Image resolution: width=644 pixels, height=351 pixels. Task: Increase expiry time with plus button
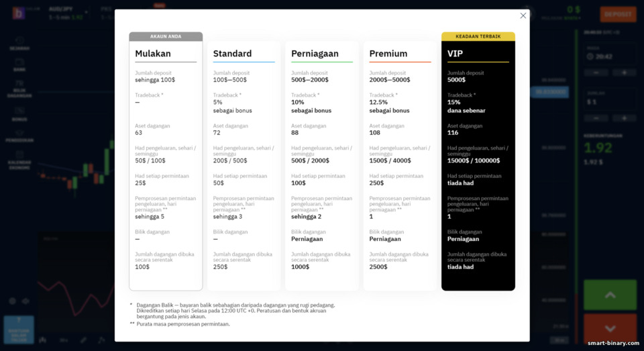[x=625, y=72]
